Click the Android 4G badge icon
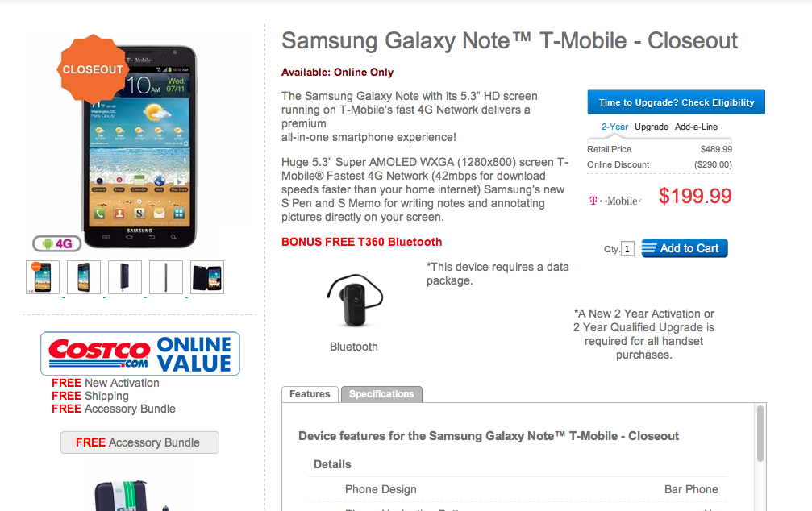The image size is (812, 511). point(57,243)
